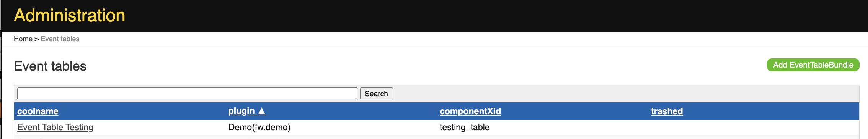Click the breadcrumb separator after Home
This screenshot has height=139, width=868.
click(36, 39)
